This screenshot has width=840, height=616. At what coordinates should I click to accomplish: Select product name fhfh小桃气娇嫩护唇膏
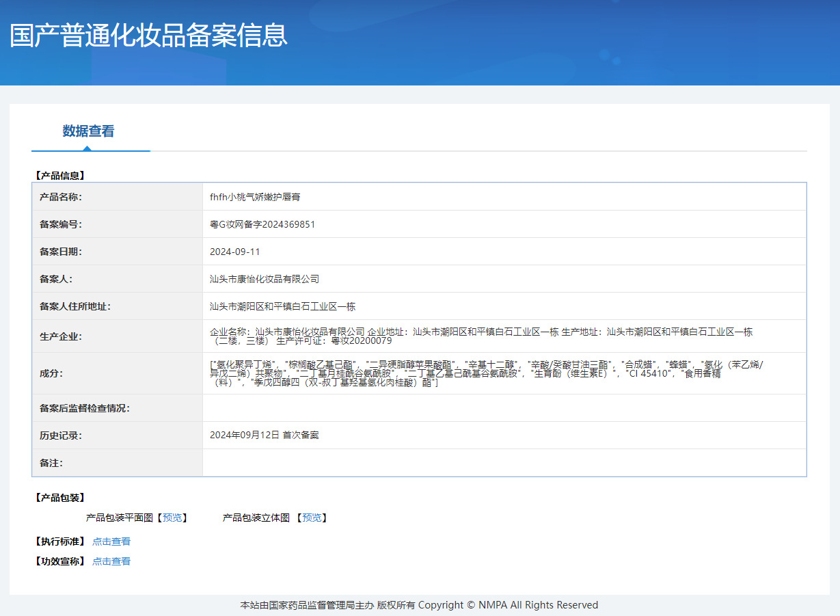click(x=255, y=197)
